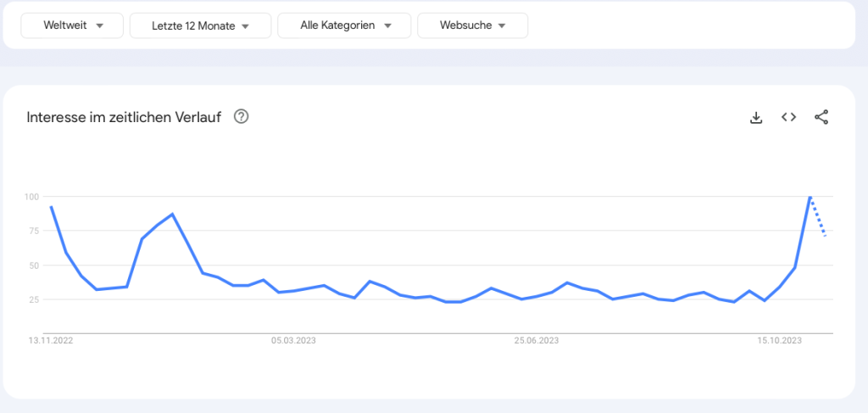The width and height of the screenshot is (868, 413).
Task: Click the dotted forecast line segment
Action: (x=818, y=218)
